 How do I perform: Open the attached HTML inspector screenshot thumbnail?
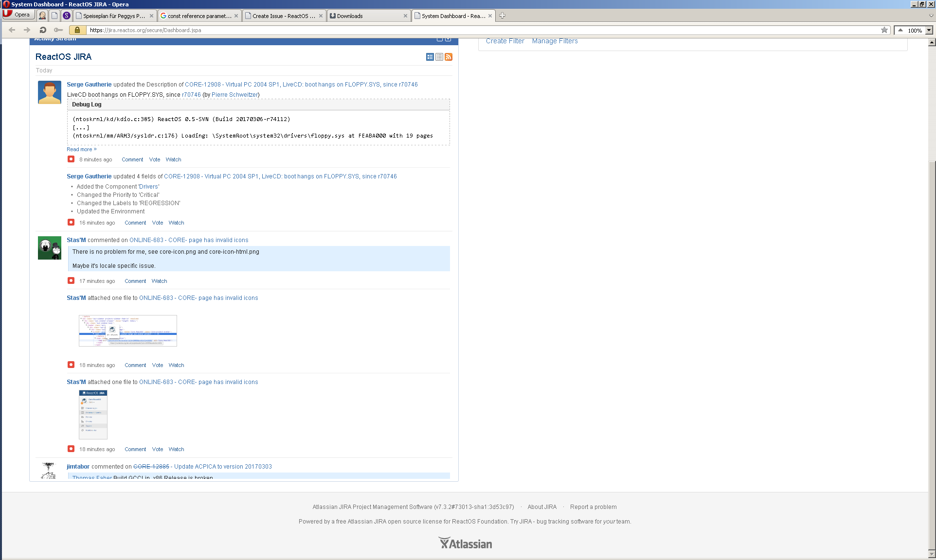128,331
